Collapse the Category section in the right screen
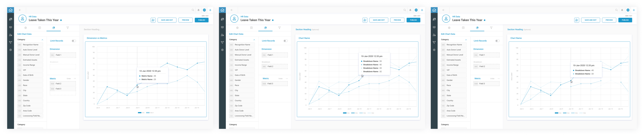The width and height of the screenshot is (644, 136). pos(466,40)
